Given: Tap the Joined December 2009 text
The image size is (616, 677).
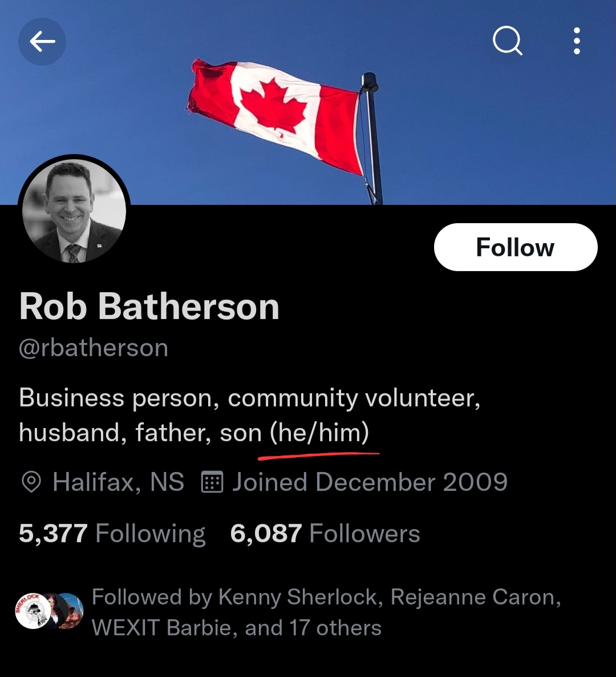Looking at the screenshot, I should pos(370,482).
